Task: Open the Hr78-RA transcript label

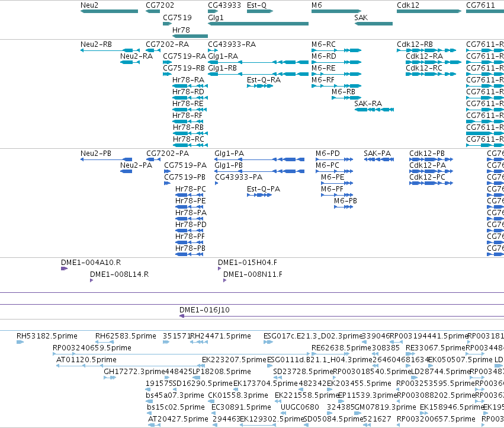Action: 188,80
